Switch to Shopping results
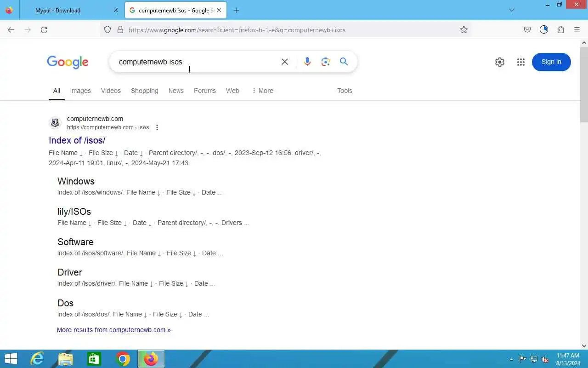The width and height of the screenshot is (588, 368). click(145, 91)
